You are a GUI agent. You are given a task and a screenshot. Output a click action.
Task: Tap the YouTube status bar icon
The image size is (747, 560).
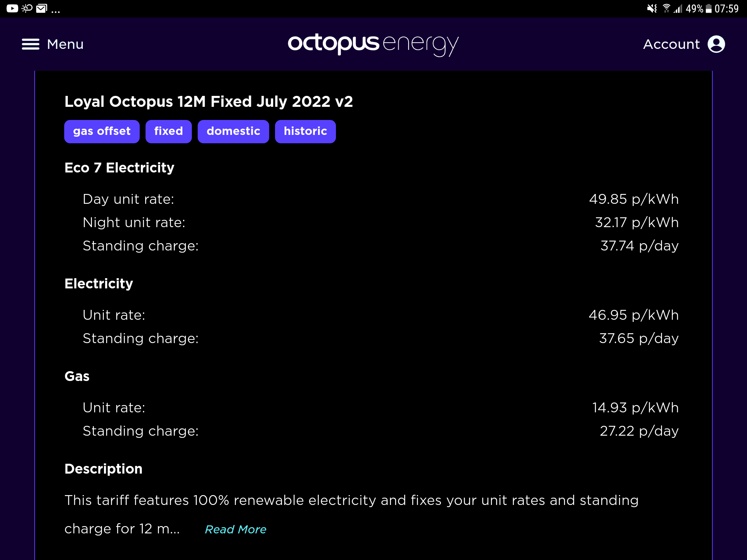pyautogui.click(x=12, y=8)
